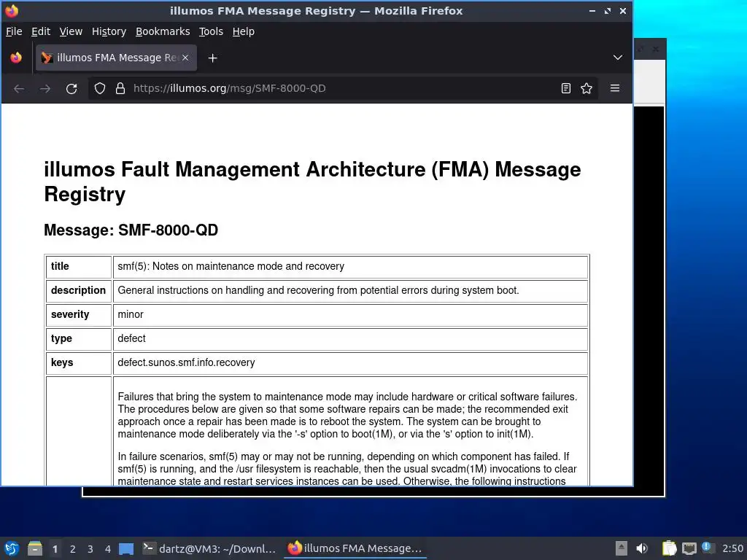Click the clock showing 2:50
Viewport: 747px width, 560px height.
[732, 548]
